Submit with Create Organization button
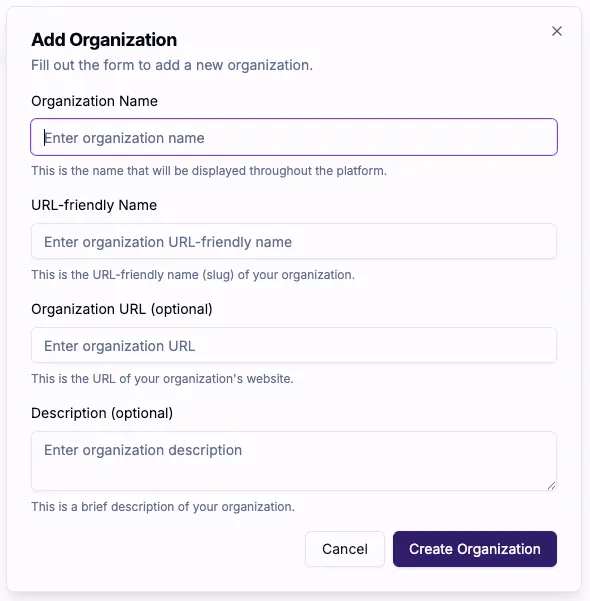 [475, 549]
